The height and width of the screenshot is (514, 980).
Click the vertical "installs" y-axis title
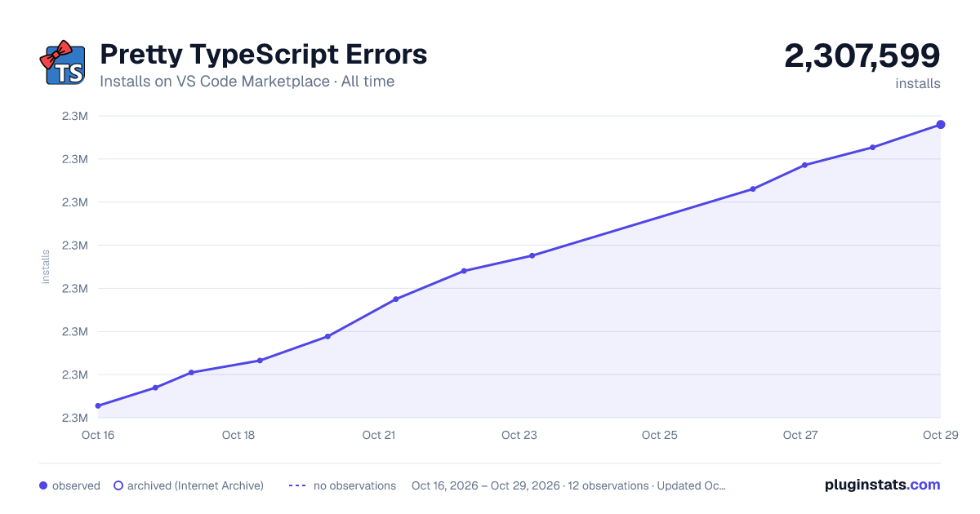46,267
